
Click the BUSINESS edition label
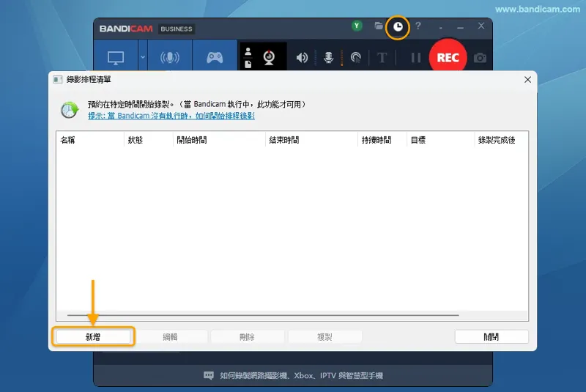(177, 29)
